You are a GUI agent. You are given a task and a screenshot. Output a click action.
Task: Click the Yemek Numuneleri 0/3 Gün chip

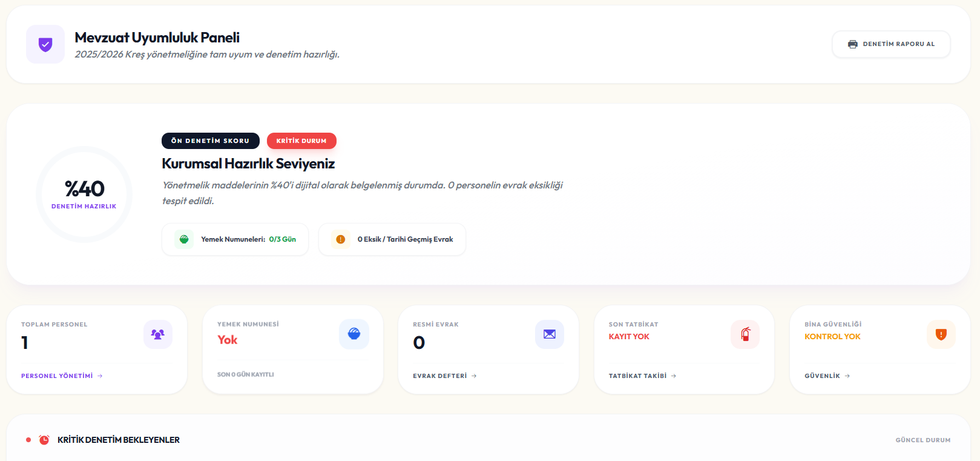point(235,239)
